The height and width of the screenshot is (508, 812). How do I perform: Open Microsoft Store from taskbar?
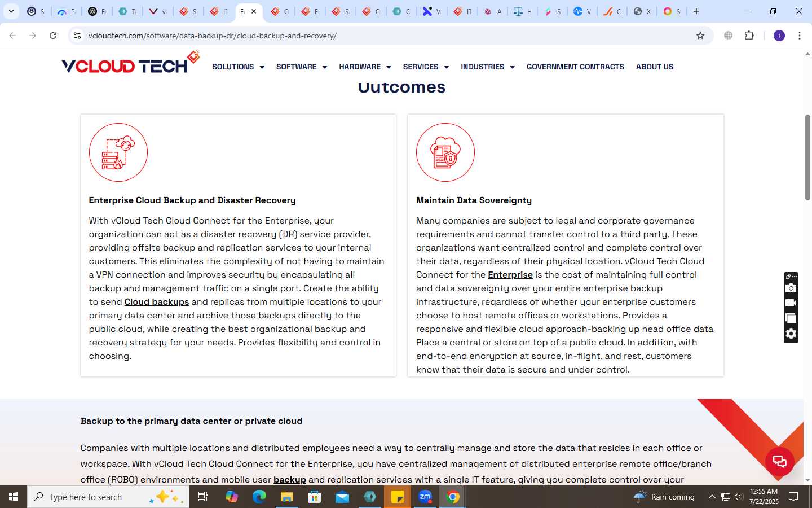click(x=315, y=497)
